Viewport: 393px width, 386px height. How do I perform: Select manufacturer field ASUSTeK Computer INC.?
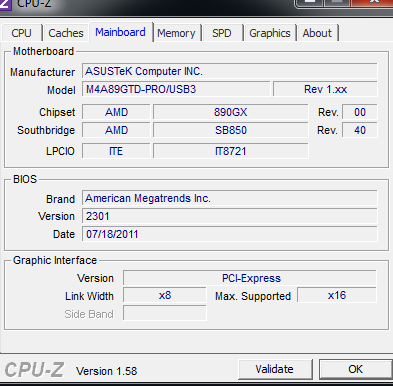[x=230, y=71]
